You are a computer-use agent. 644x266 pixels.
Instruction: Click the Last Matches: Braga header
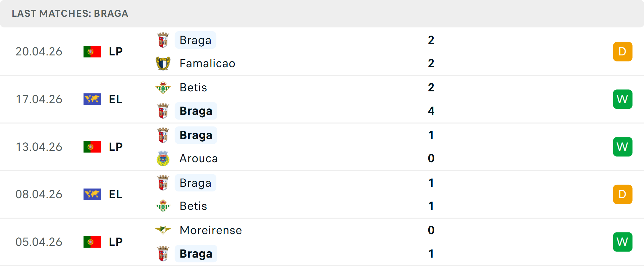tap(70, 14)
